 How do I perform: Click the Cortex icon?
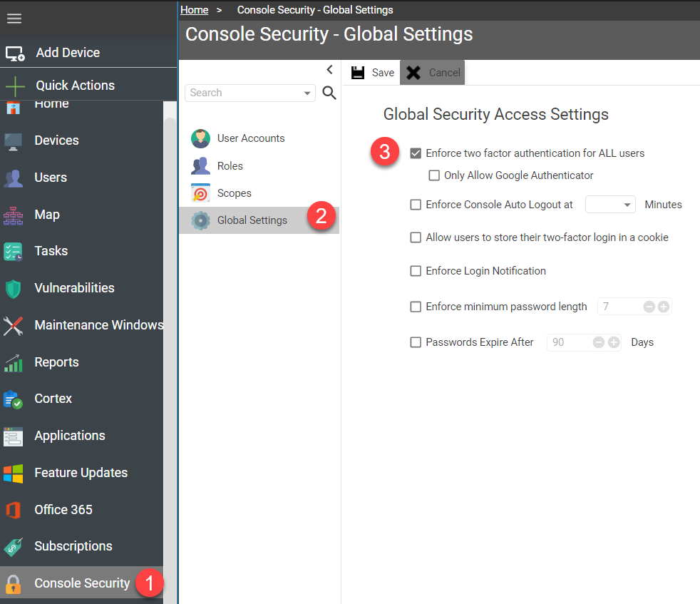click(x=13, y=399)
